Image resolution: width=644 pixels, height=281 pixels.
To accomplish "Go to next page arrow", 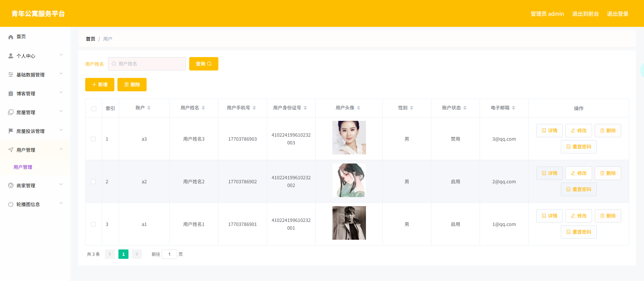I will pyautogui.click(x=137, y=254).
